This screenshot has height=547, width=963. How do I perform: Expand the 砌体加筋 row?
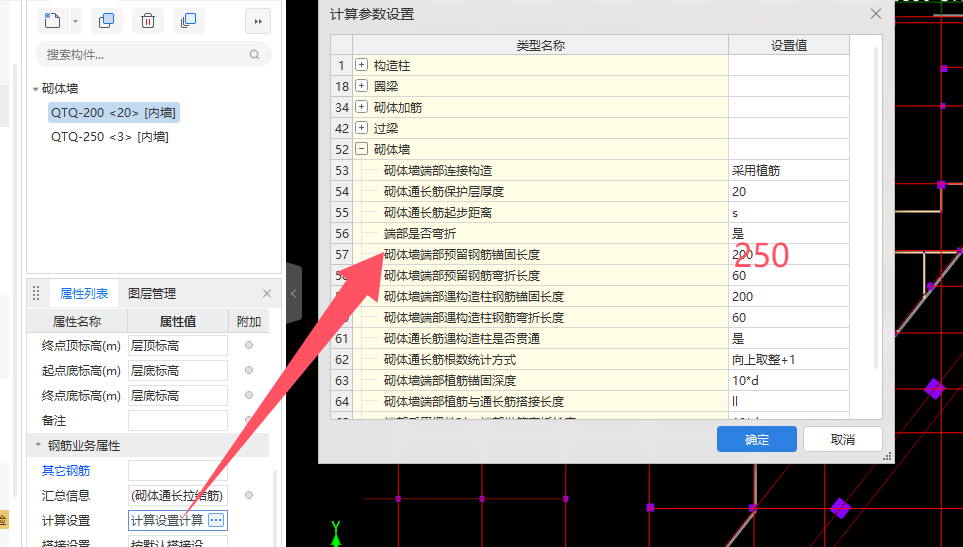coord(362,107)
